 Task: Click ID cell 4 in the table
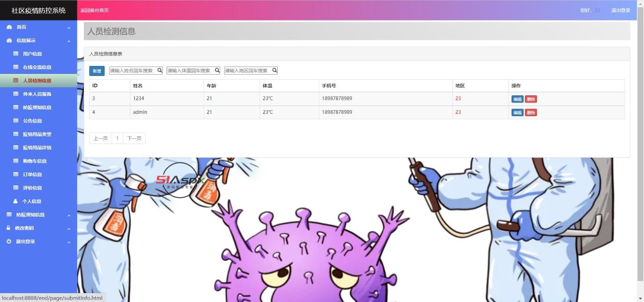coord(94,112)
